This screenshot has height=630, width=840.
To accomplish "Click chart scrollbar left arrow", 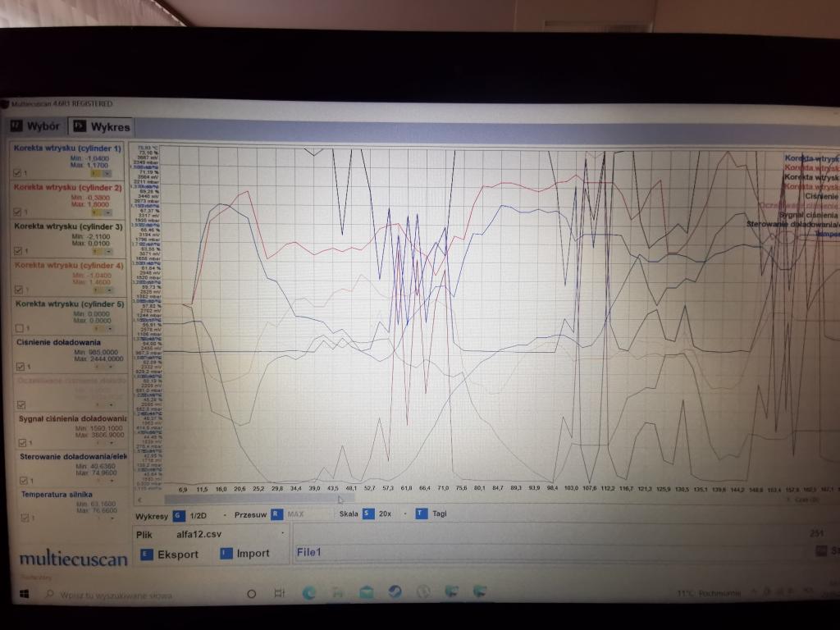I will click(139, 500).
